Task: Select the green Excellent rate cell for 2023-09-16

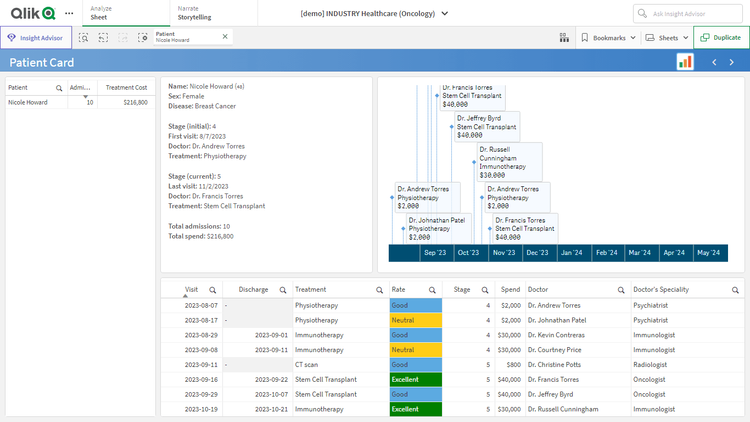Action: [415, 380]
